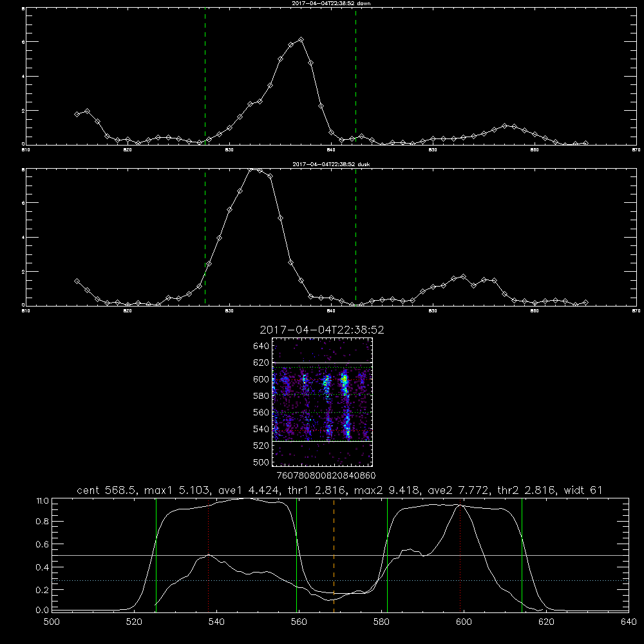Click dawn plot x-axis label '840'
Viewport: 644px width, 644px height.
(331, 150)
